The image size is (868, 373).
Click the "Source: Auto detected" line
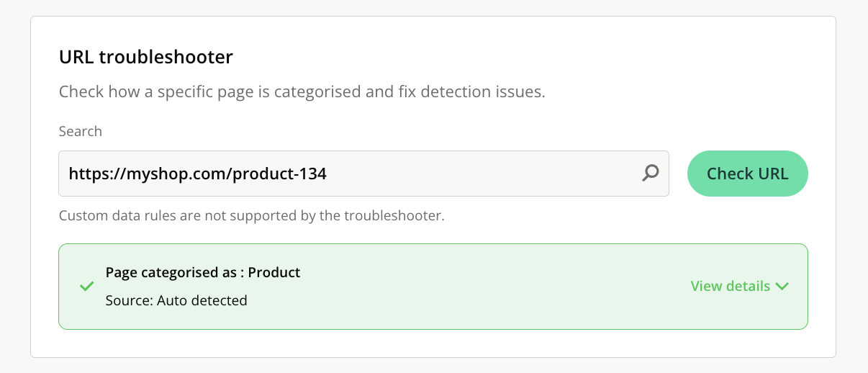pyautogui.click(x=176, y=300)
